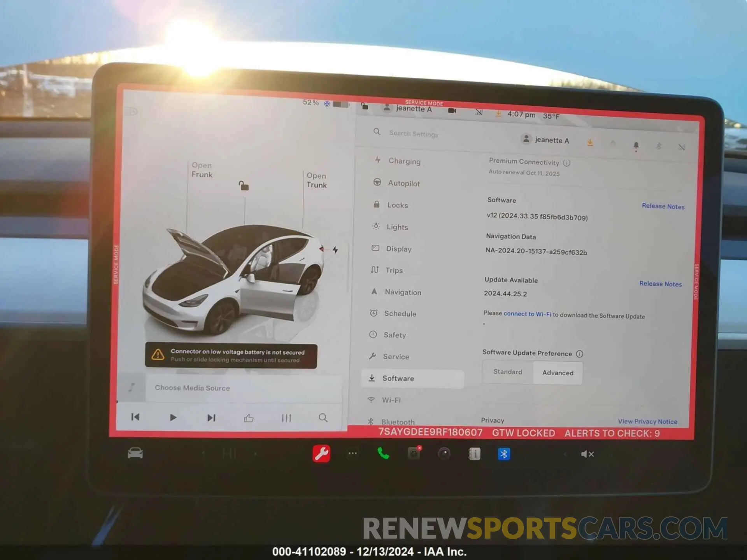Open the jeanette A profile in the settings header
This screenshot has width=747, height=560.
pyautogui.click(x=545, y=140)
